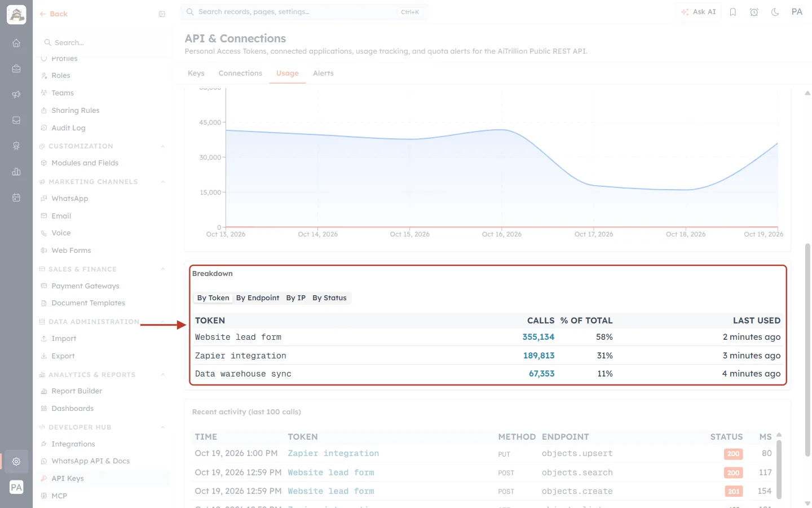
Task: Open Audit Log in the sidebar
Action: coord(68,128)
